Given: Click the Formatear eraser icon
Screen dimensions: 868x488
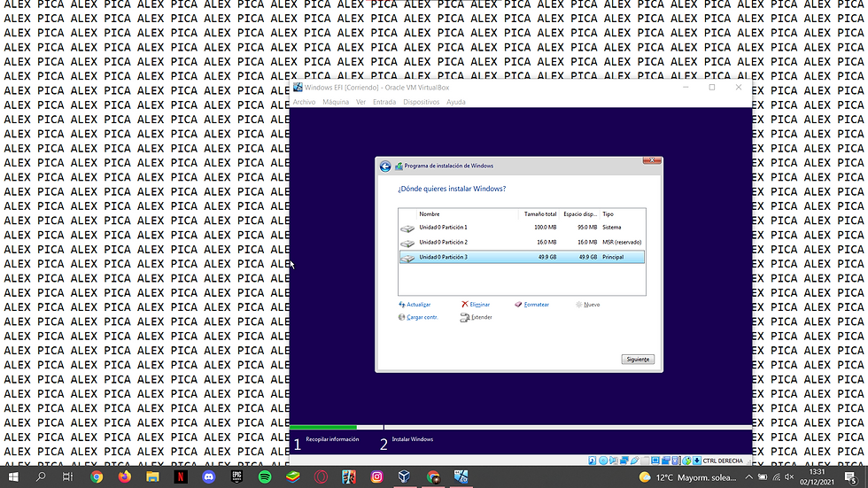Looking at the screenshot, I should tap(518, 305).
